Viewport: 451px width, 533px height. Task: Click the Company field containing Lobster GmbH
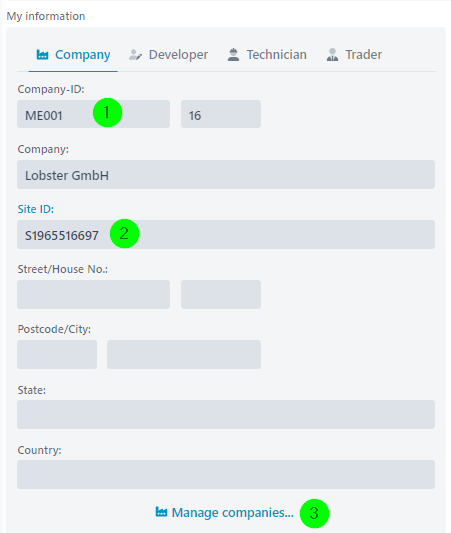(x=226, y=174)
